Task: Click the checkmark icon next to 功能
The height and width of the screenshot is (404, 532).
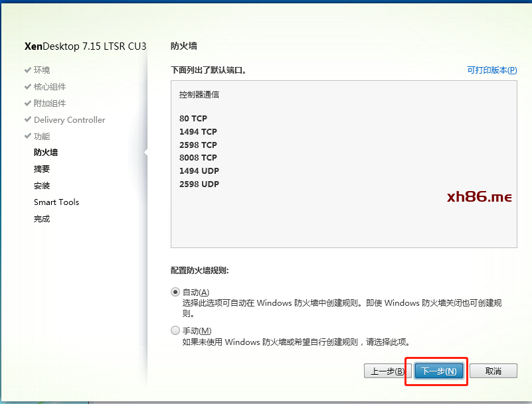Action: click(x=27, y=136)
